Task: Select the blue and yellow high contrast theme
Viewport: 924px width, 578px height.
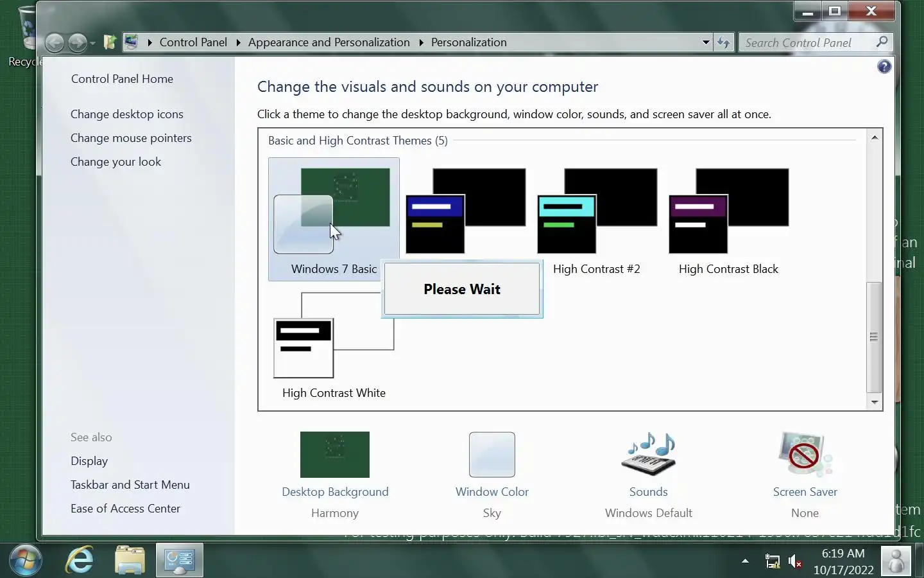Action: point(465,211)
